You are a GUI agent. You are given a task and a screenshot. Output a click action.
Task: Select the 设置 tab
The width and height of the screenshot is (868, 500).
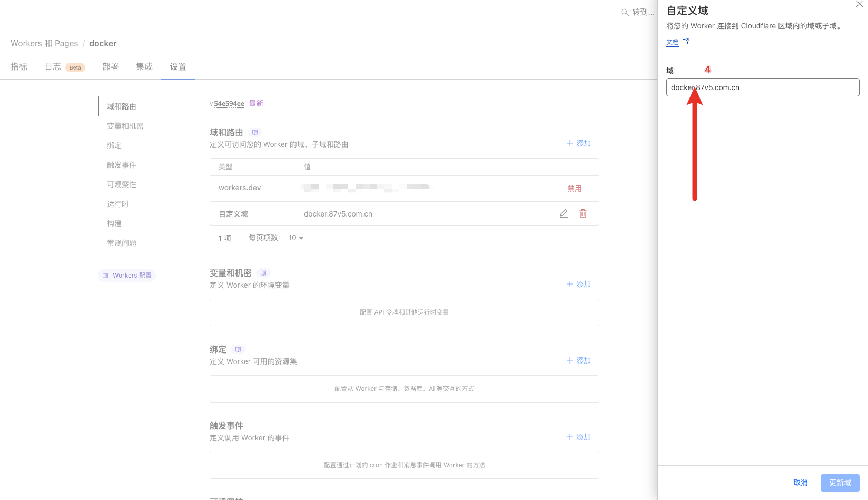point(178,66)
